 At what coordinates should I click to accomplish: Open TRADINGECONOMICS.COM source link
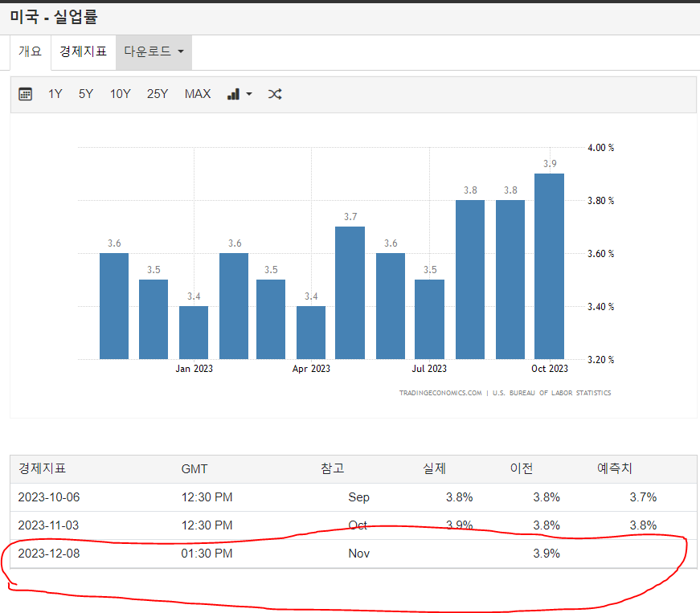440,393
